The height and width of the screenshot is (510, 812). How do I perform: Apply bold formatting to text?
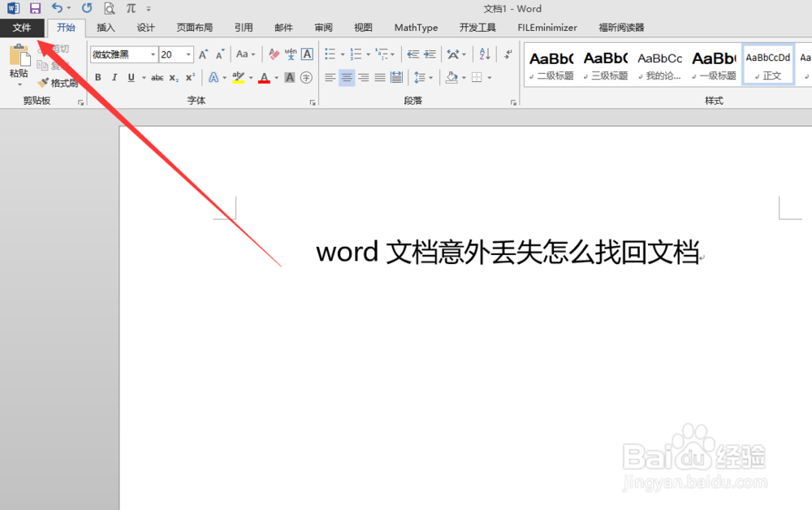97,77
